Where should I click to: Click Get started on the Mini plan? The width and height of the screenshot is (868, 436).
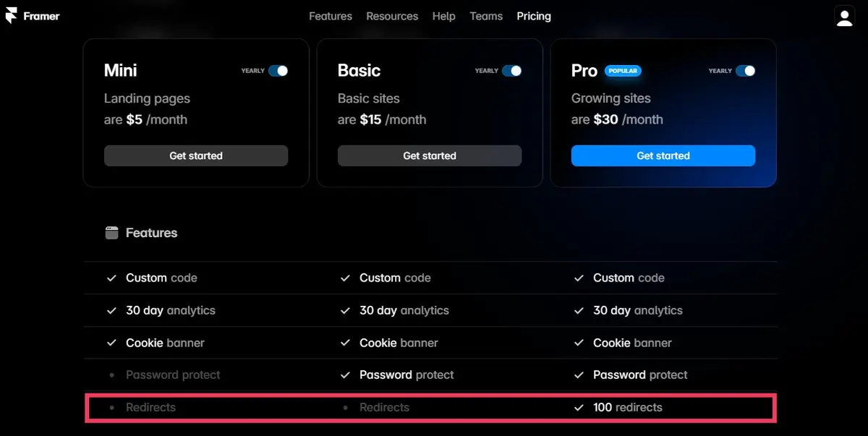click(x=196, y=155)
